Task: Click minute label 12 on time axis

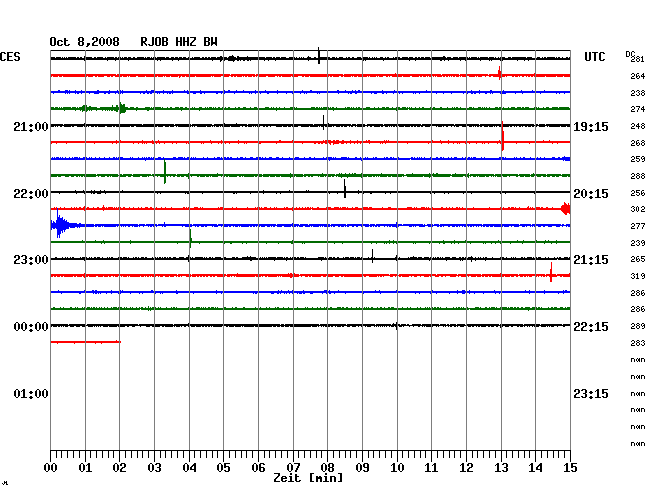Action: 466,468
